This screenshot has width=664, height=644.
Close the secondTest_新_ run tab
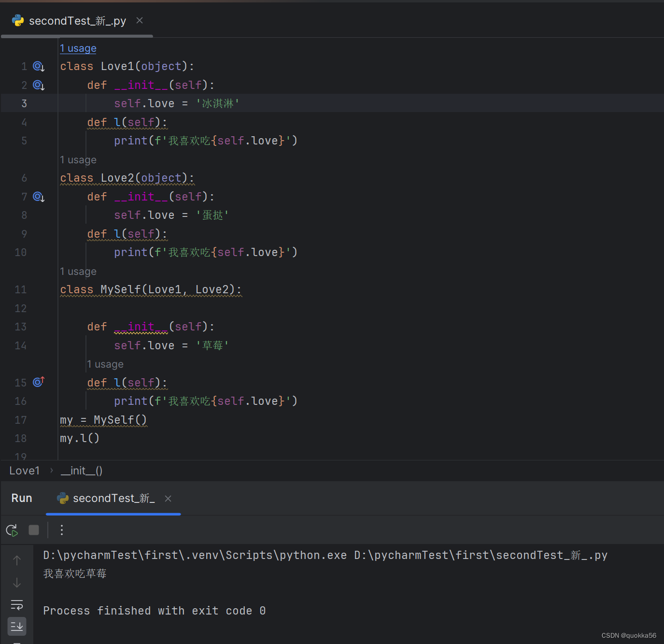tap(168, 499)
